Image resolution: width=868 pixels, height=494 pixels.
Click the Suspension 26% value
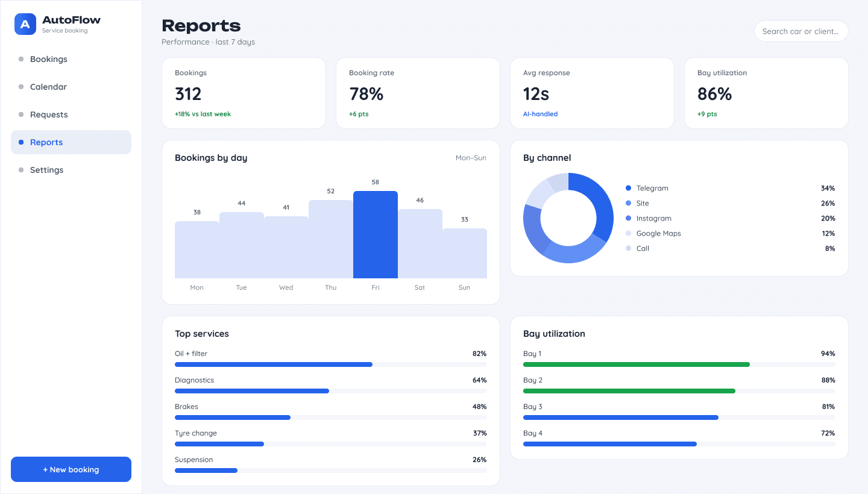pos(480,460)
